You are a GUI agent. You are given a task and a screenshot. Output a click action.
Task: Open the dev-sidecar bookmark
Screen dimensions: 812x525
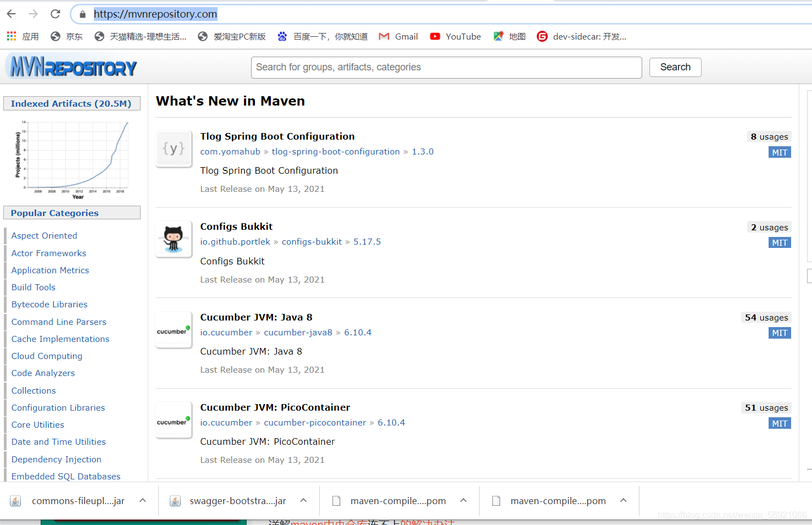tap(582, 36)
